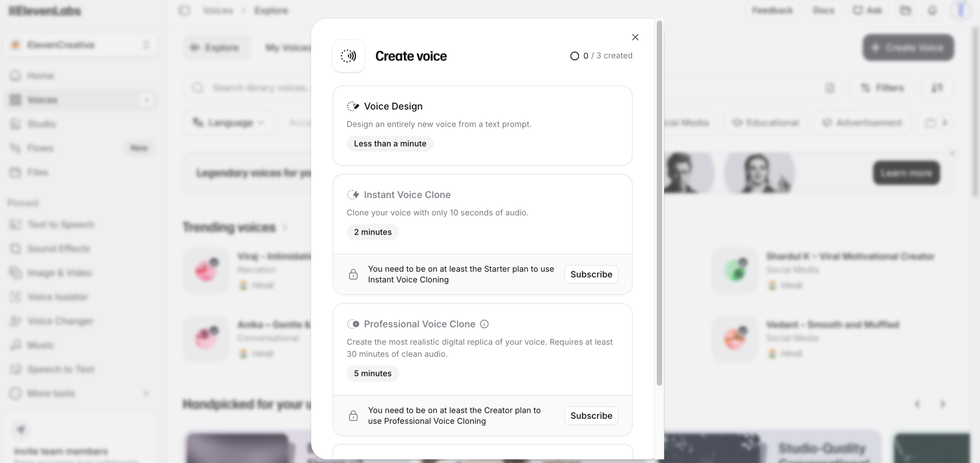Click Professional Voice Clone info icon
Viewport: 980px width, 463px height.
coord(484,324)
